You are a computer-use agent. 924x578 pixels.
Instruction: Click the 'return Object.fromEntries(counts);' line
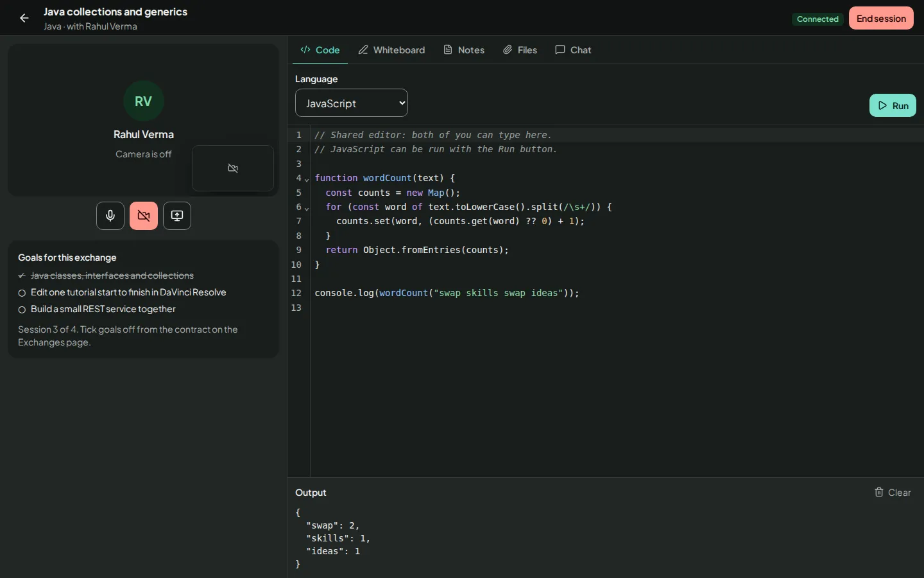click(417, 250)
